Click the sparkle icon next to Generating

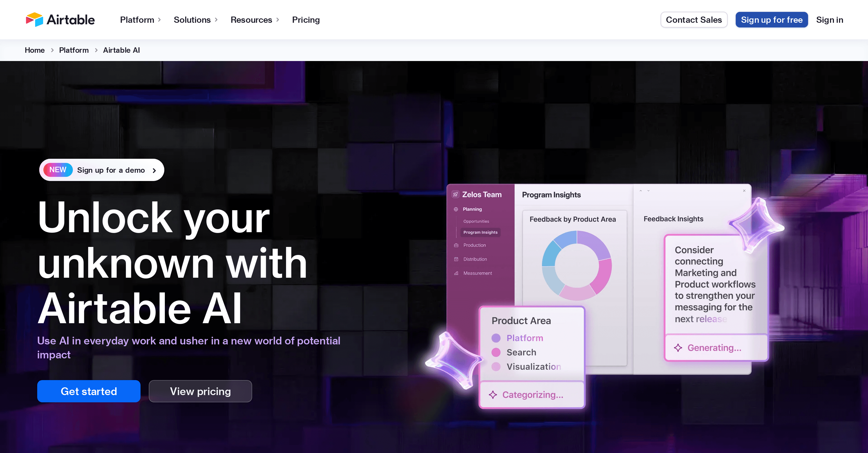pyautogui.click(x=678, y=348)
